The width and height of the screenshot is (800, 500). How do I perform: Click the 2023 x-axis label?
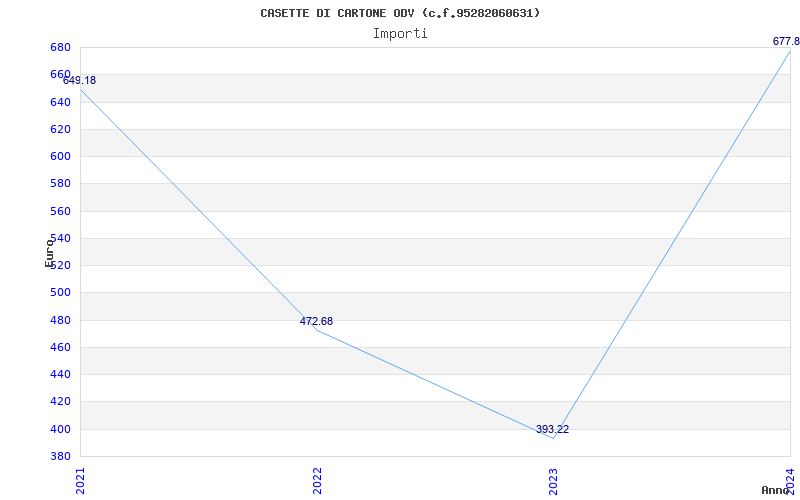point(554,481)
